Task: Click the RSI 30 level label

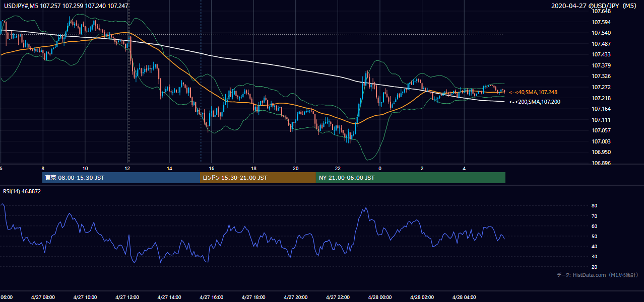Action: (x=594, y=256)
